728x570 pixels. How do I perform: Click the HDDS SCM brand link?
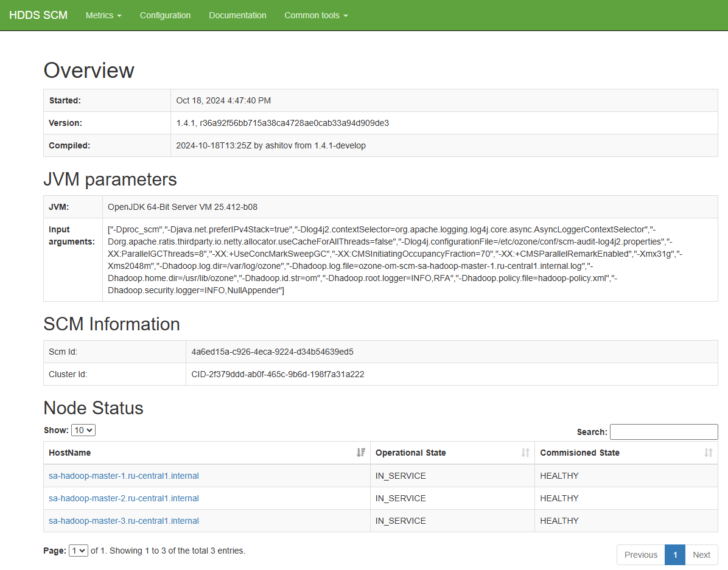click(38, 15)
